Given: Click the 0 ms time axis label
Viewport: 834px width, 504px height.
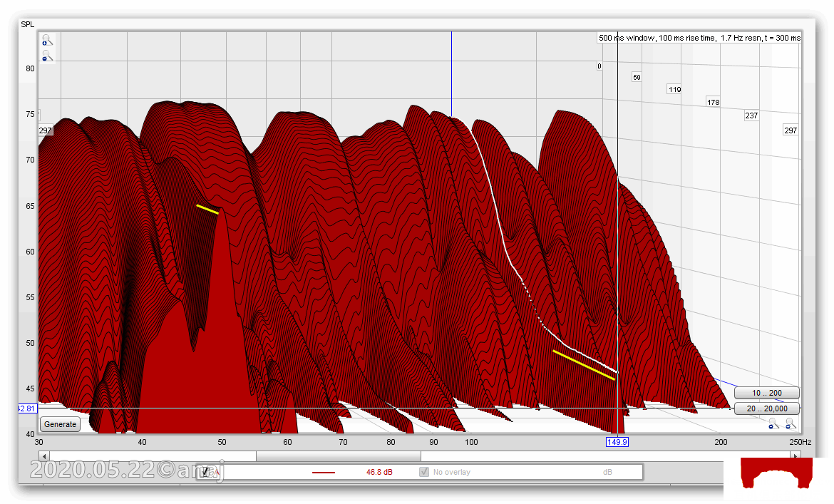Looking at the screenshot, I should pyautogui.click(x=599, y=66).
